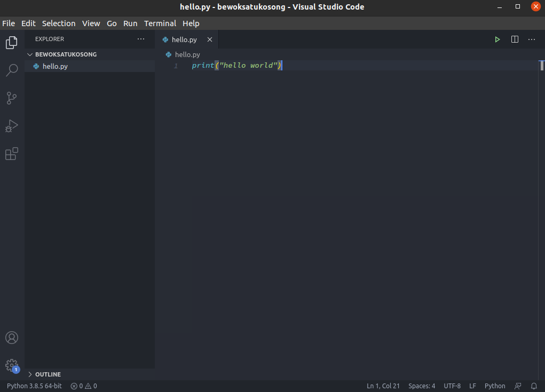Open the Terminal menu

160,23
